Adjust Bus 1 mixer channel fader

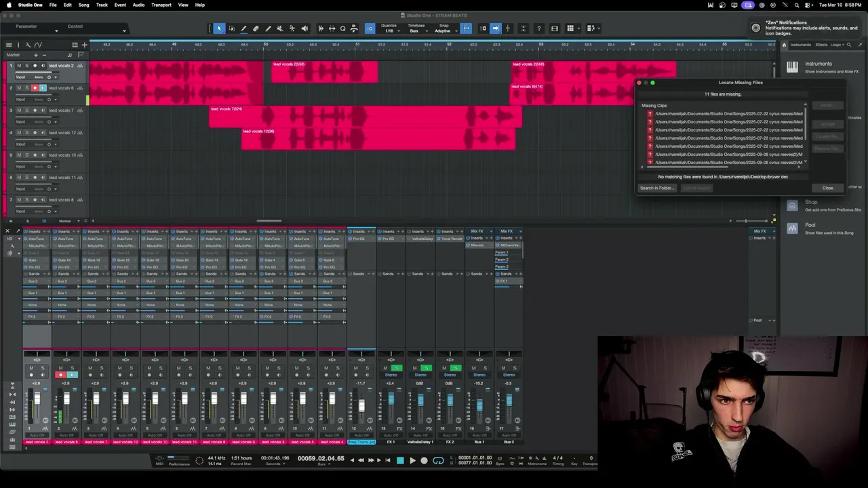pyautogui.click(x=479, y=405)
